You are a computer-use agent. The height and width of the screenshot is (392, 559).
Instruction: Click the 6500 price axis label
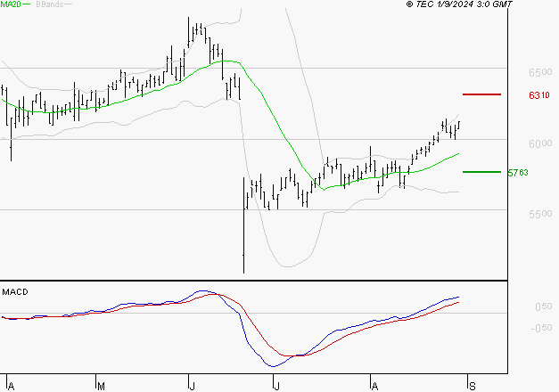tap(540, 72)
